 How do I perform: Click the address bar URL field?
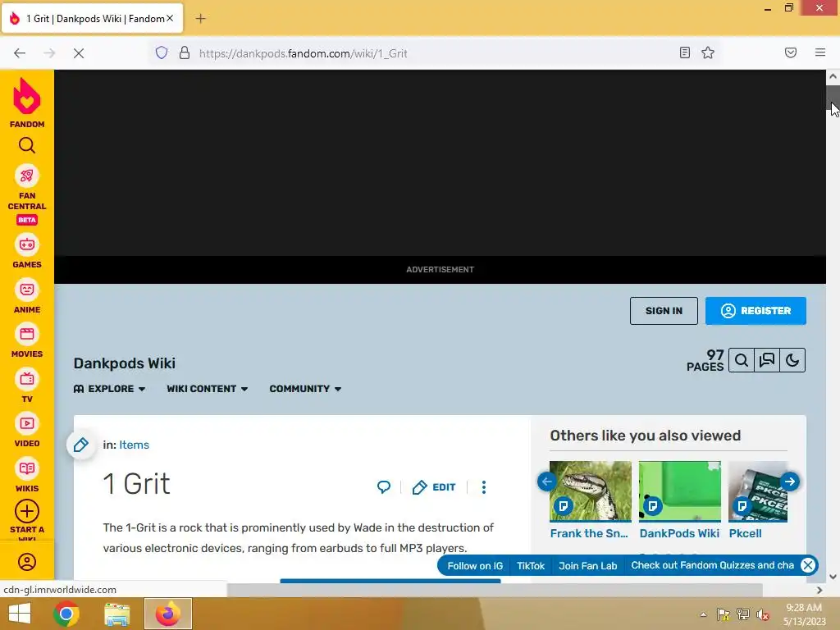pos(434,53)
